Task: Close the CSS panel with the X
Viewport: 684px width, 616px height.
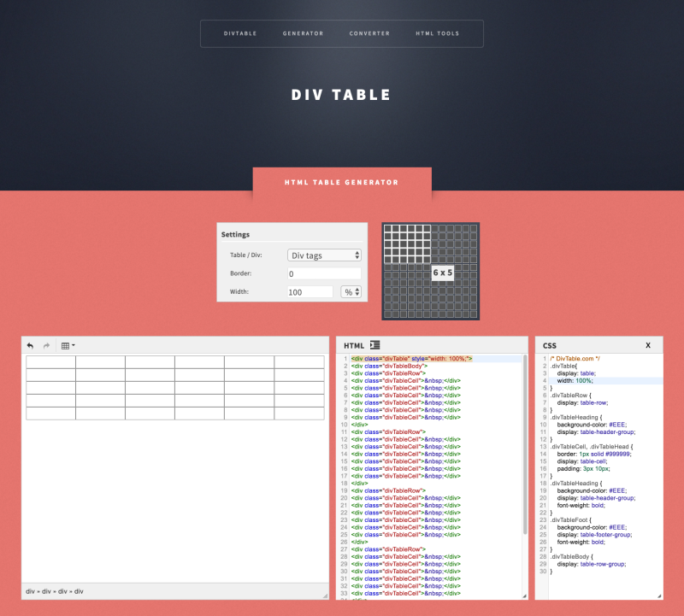Action: [x=648, y=345]
